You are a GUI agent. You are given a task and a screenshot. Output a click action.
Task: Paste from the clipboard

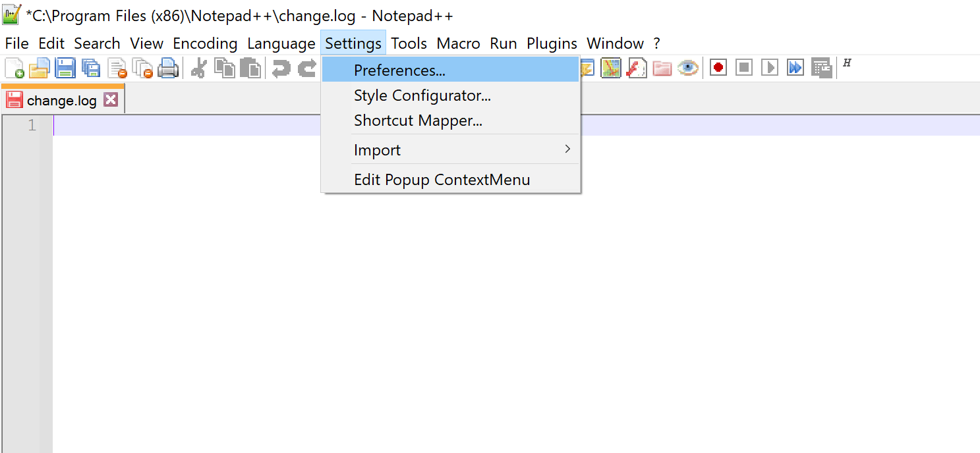tap(250, 67)
